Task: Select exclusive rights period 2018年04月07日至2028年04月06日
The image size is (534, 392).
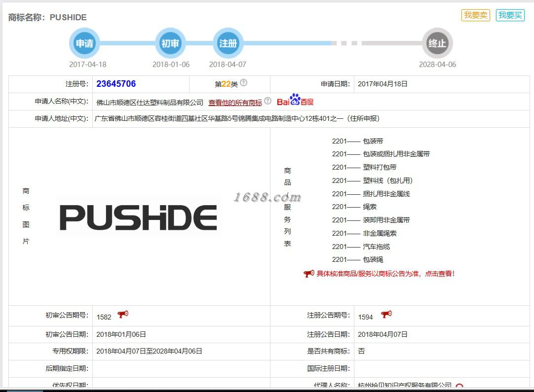Action: tap(149, 351)
